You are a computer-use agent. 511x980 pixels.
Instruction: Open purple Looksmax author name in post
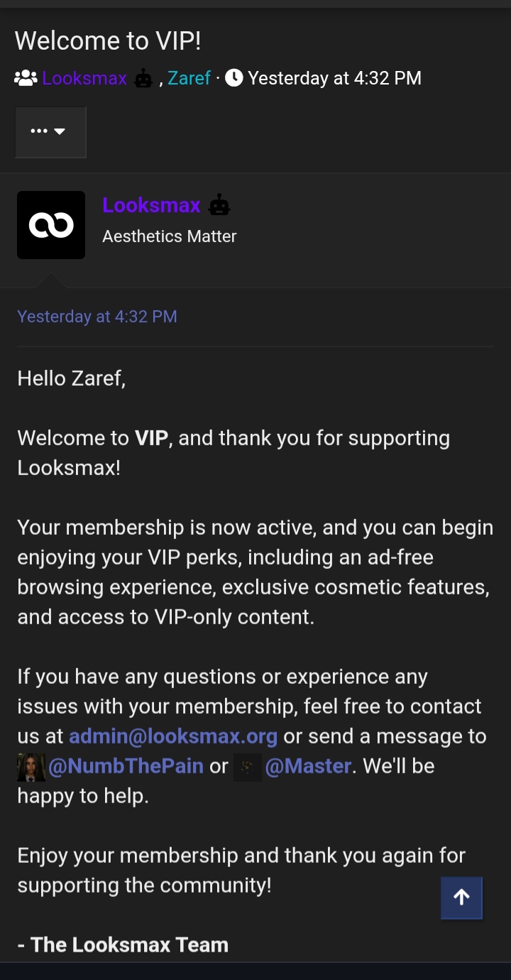point(152,205)
